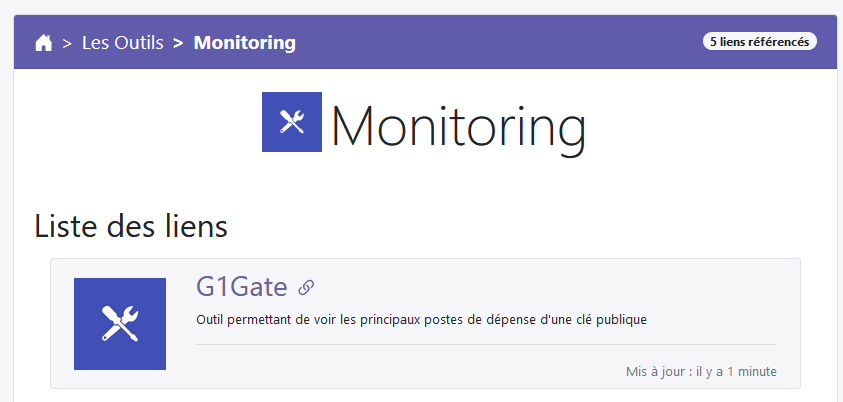Click the tools icon beside Monitoring title
Screen dimensions: 843x402
click(292, 122)
